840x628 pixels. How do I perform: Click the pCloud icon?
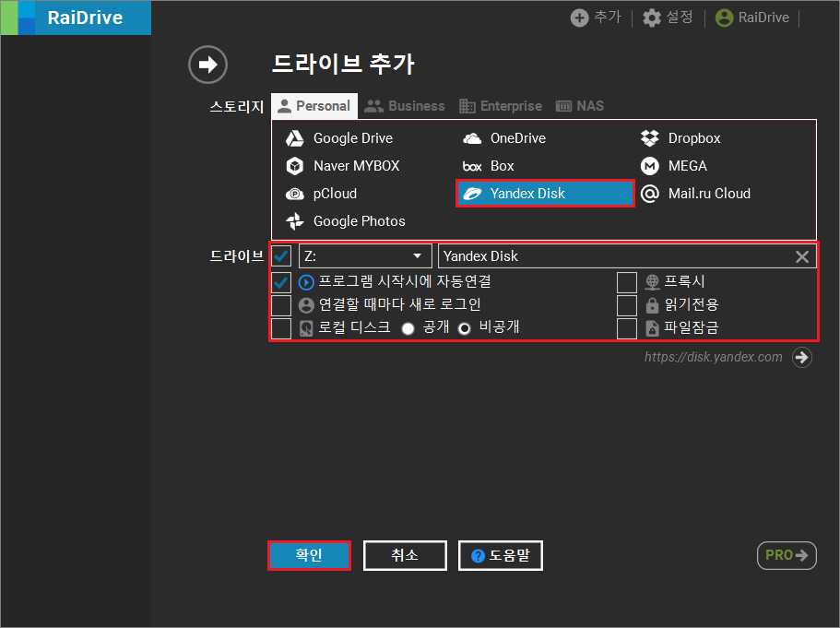[x=295, y=194]
